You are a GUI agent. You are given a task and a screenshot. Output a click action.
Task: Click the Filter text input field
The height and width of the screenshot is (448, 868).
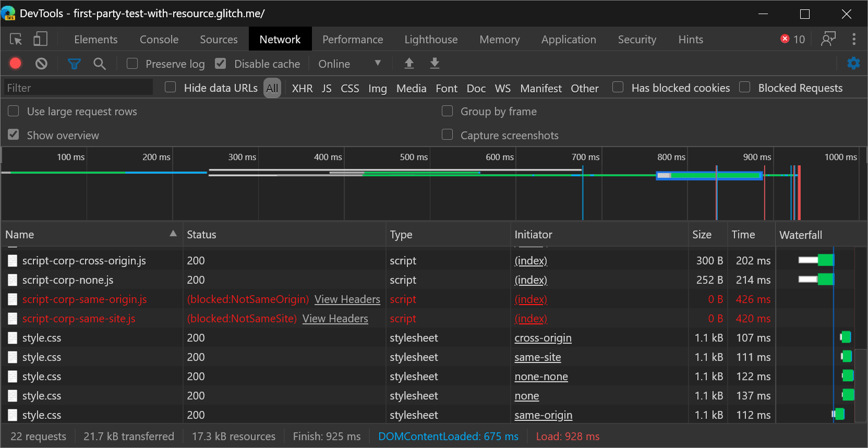[78, 88]
